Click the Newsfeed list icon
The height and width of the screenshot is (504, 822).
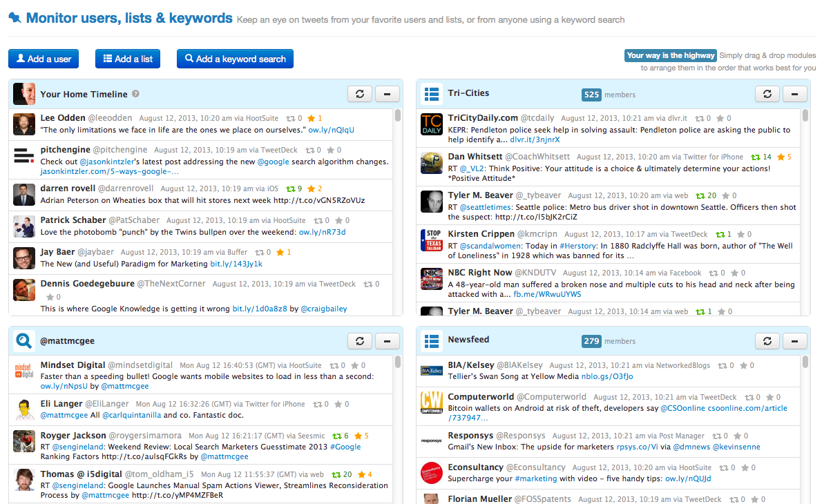point(432,340)
